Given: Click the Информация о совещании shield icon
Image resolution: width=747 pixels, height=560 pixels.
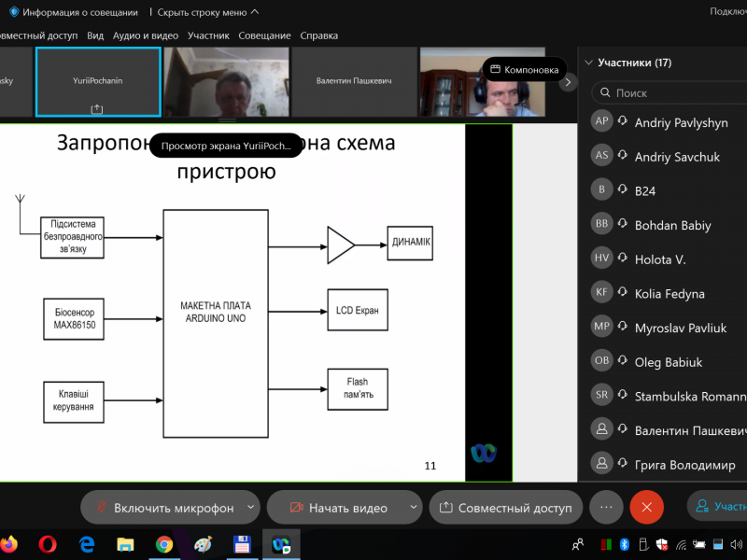Looking at the screenshot, I should [x=14, y=12].
